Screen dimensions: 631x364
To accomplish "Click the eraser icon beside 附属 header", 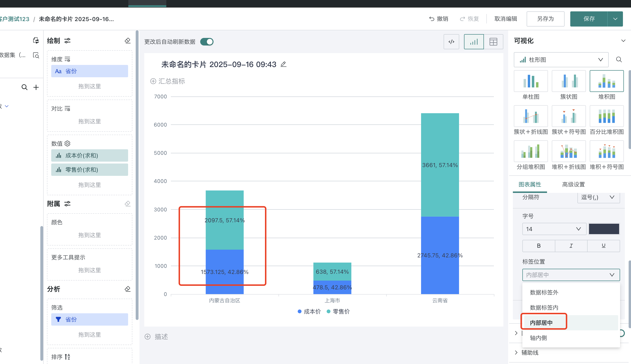I will pos(128,204).
